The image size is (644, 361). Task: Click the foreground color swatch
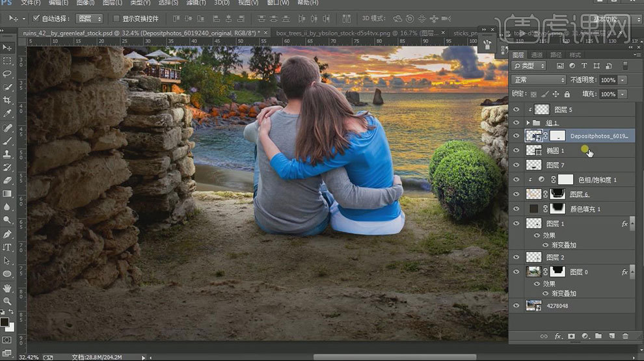pos(5,321)
